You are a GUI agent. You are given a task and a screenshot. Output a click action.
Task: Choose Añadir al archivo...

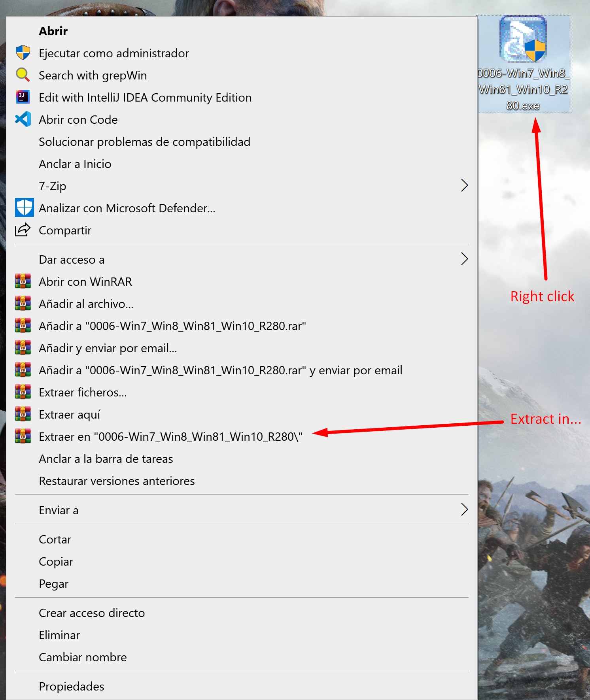pyautogui.click(x=242, y=304)
